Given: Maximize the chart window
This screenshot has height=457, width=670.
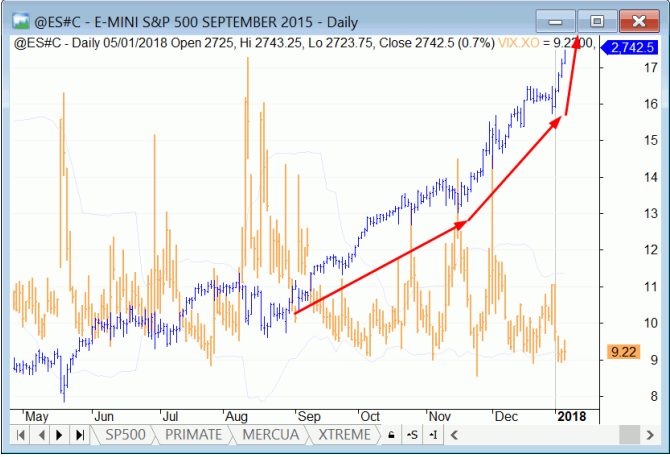Looking at the screenshot, I should point(597,20).
